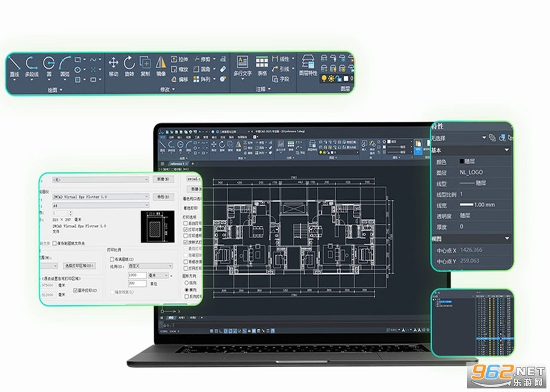Image resolution: width=550 pixels, height=392 pixels.
Task: Click the 拉伸 stretch tool
Action: click(180, 59)
